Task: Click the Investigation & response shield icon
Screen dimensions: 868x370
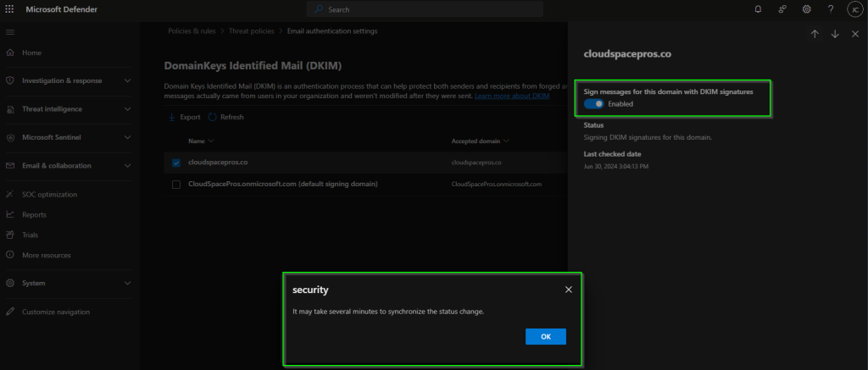Action: coord(10,80)
